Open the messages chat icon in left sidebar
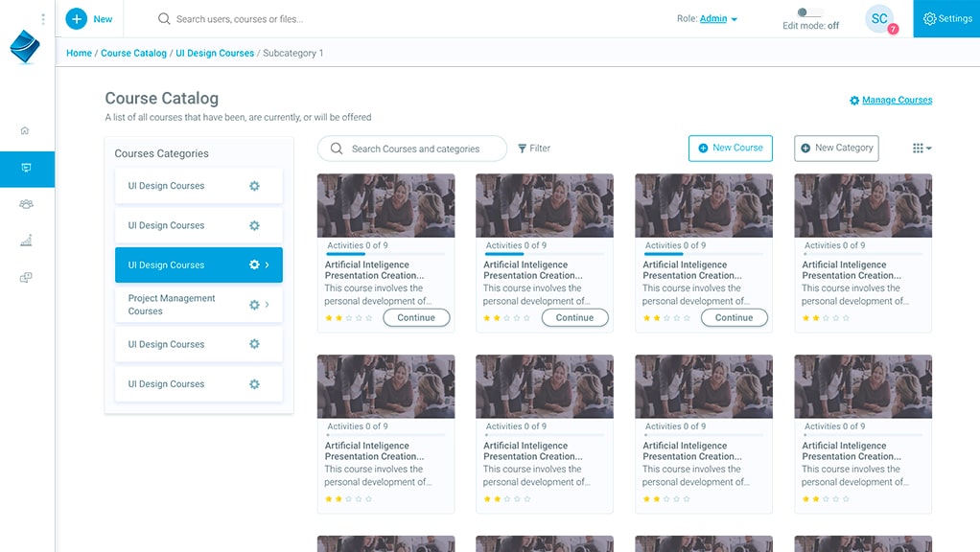The height and width of the screenshot is (552, 980). pos(26,277)
